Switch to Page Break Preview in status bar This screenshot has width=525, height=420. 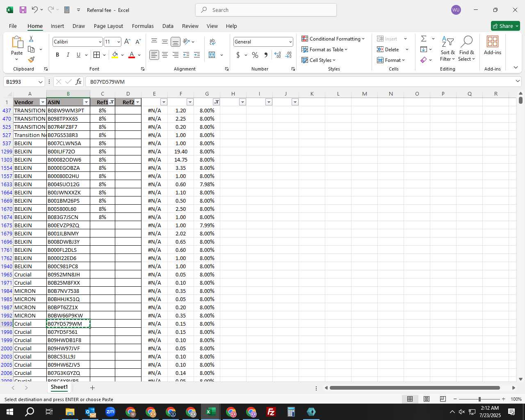pyautogui.click(x=443, y=399)
